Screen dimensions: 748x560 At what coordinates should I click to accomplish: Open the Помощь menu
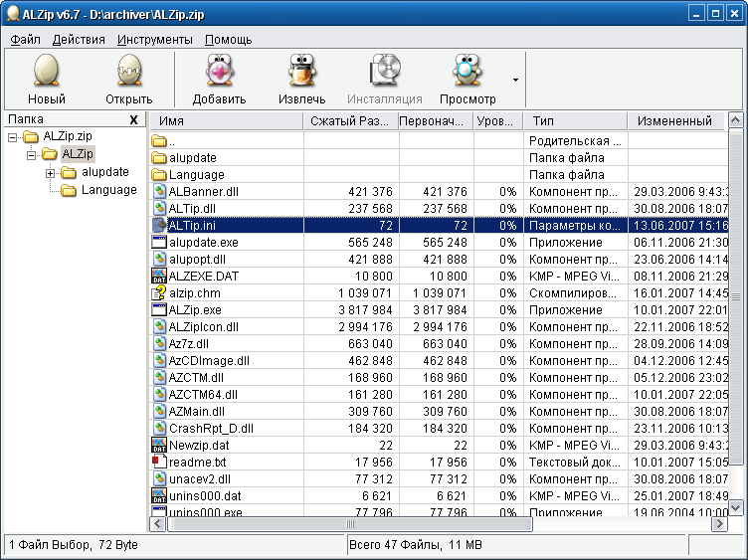[x=228, y=40]
